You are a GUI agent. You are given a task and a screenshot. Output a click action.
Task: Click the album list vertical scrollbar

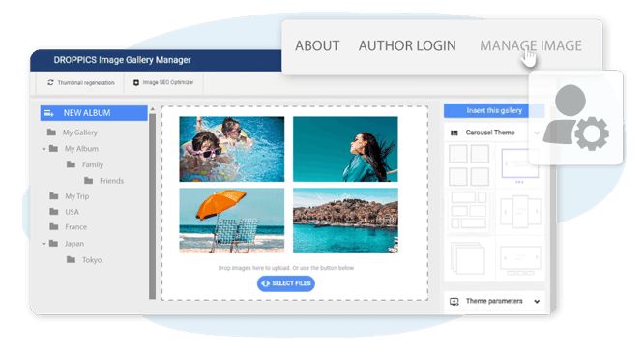[x=153, y=205]
